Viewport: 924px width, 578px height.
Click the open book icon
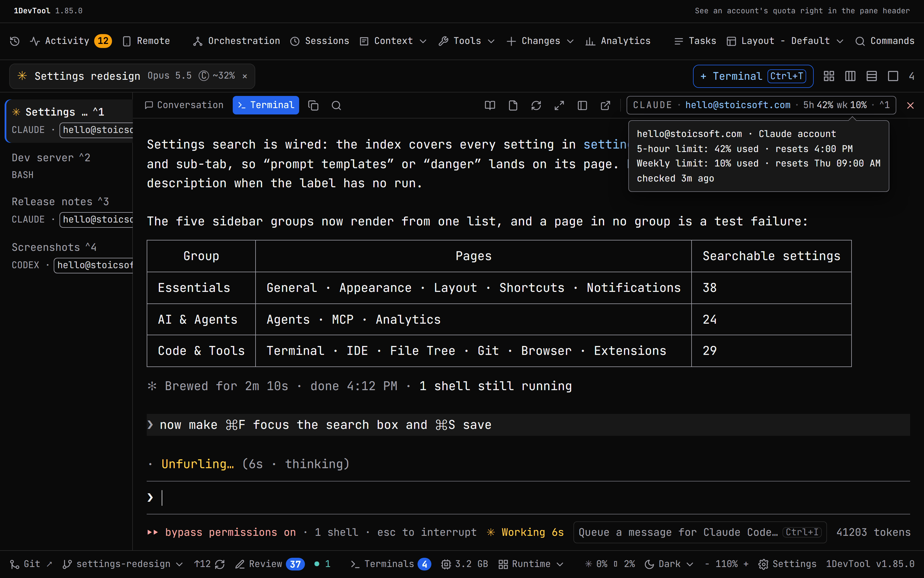490,105
